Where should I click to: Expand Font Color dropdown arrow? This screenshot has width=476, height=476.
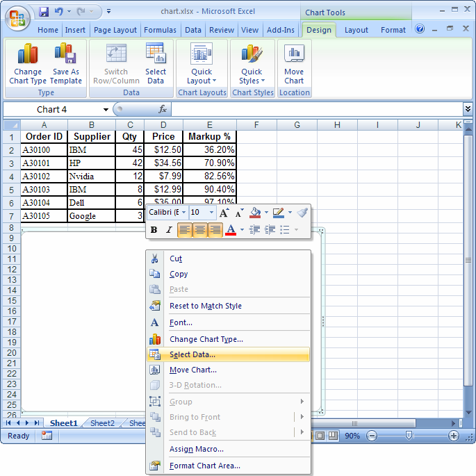[242, 229]
